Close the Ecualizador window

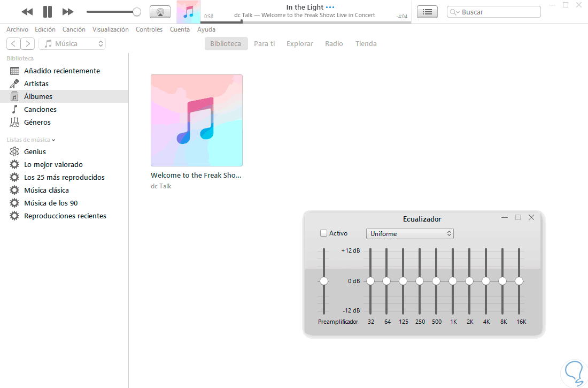[531, 217]
